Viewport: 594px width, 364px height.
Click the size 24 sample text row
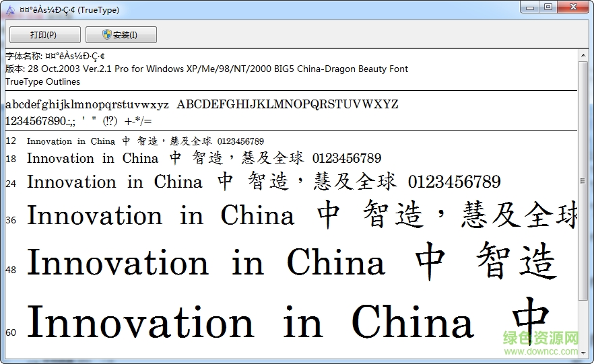[264, 182]
